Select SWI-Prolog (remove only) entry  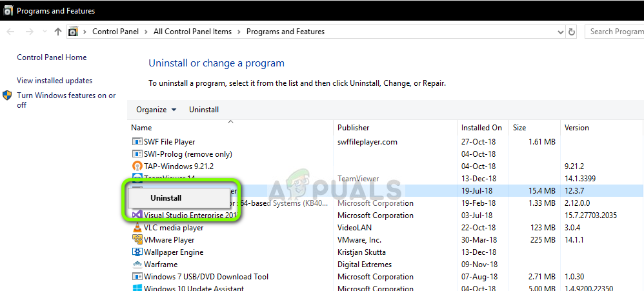click(x=188, y=154)
